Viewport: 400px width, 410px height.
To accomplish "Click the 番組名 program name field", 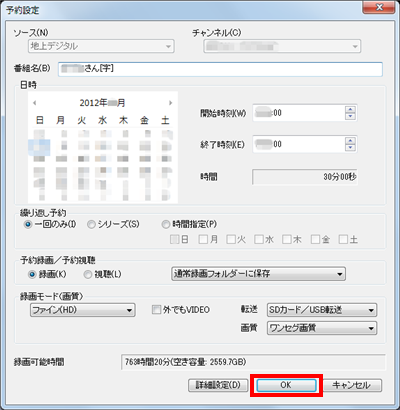I will tap(220, 69).
